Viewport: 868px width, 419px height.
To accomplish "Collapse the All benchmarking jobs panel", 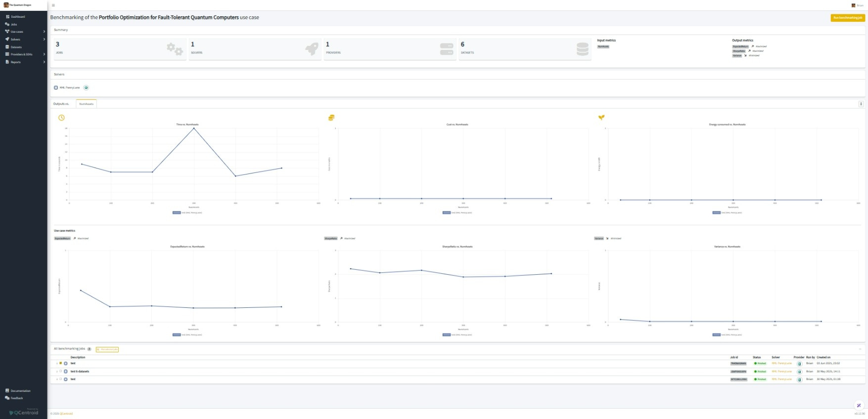I will tap(860, 349).
